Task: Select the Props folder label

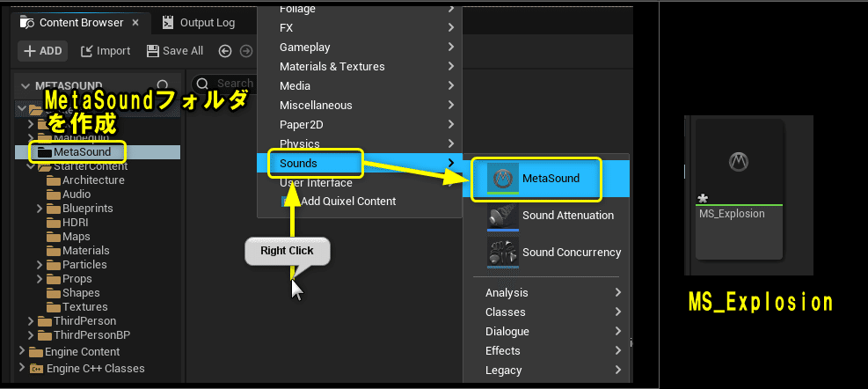Action: pyautogui.click(x=77, y=279)
